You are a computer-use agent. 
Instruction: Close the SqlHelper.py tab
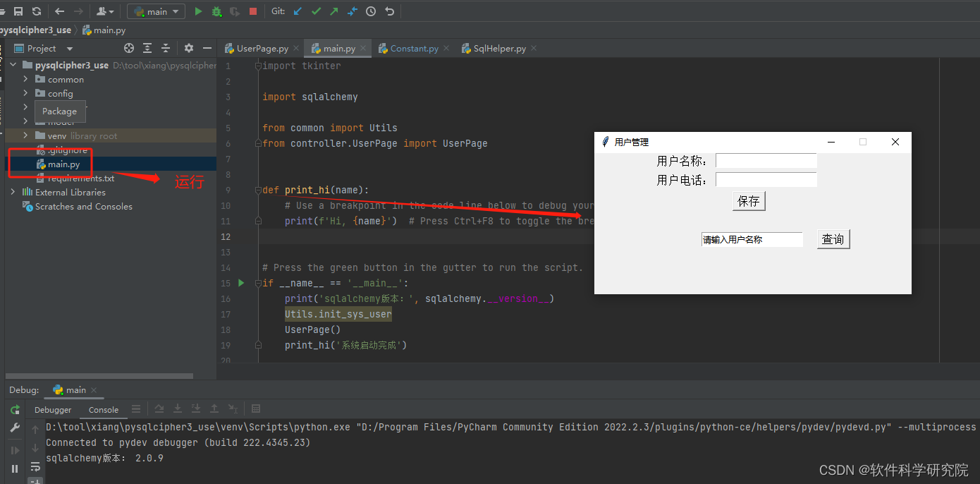coord(534,49)
